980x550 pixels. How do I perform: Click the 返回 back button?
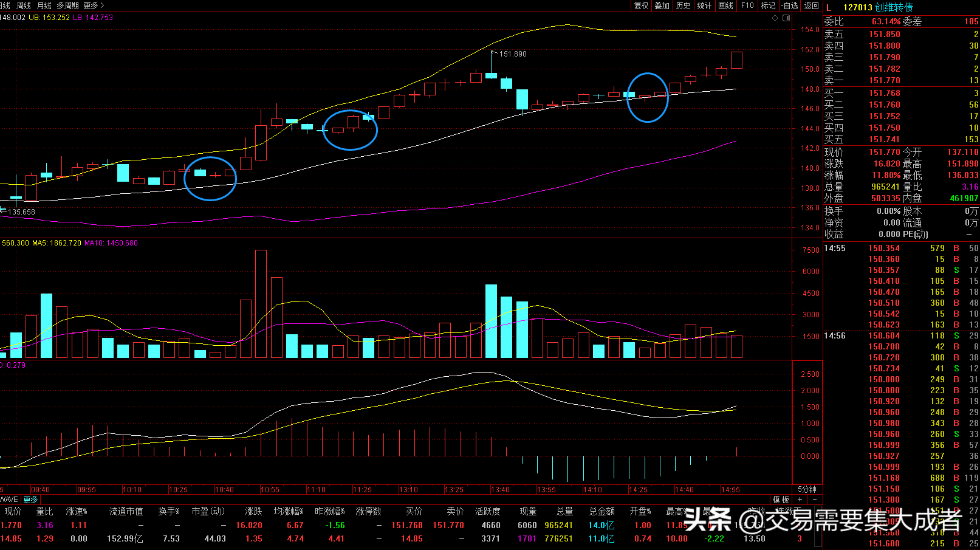812,5
